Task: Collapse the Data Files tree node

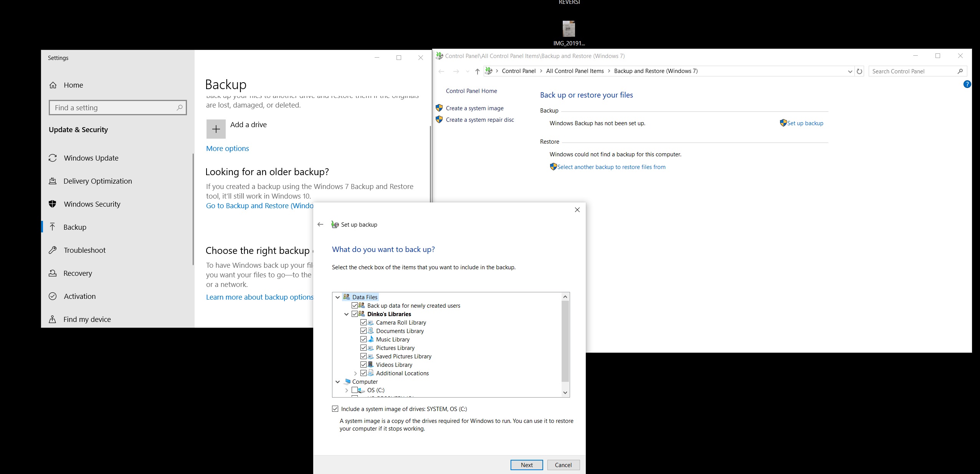Action: click(337, 297)
